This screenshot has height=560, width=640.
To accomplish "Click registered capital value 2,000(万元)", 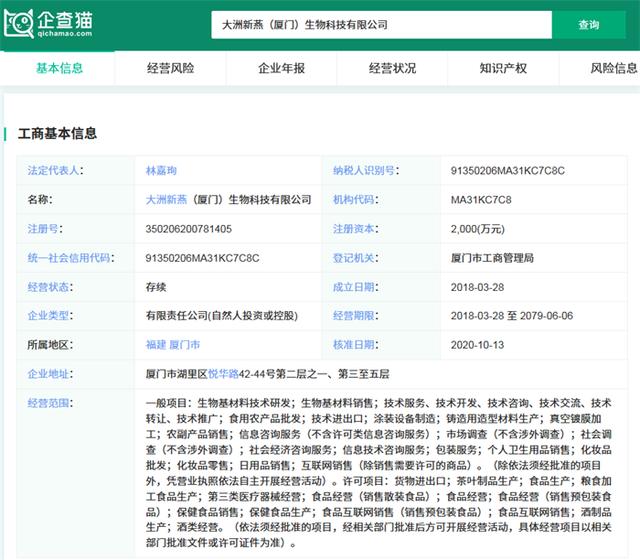I will [478, 229].
